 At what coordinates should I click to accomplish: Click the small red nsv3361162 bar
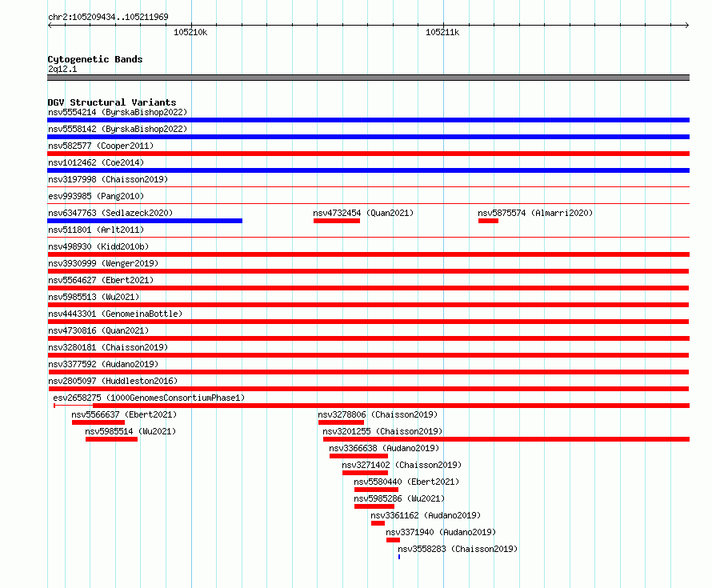(378, 523)
